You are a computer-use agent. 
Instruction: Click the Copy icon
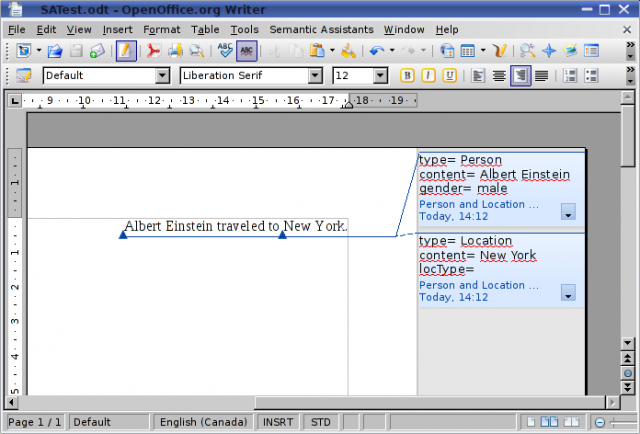(x=296, y=51)
